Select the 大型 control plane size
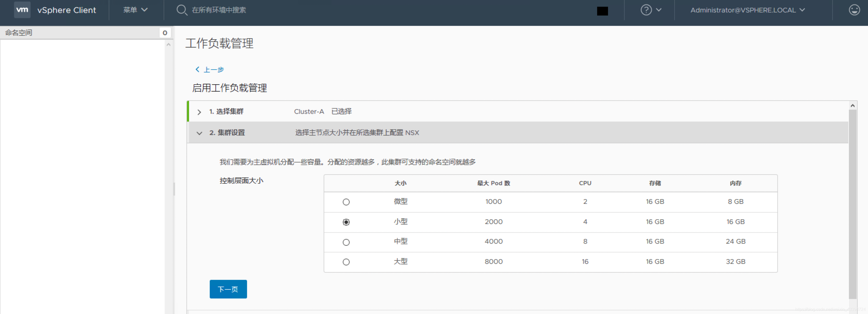 [x=346, y=262]
